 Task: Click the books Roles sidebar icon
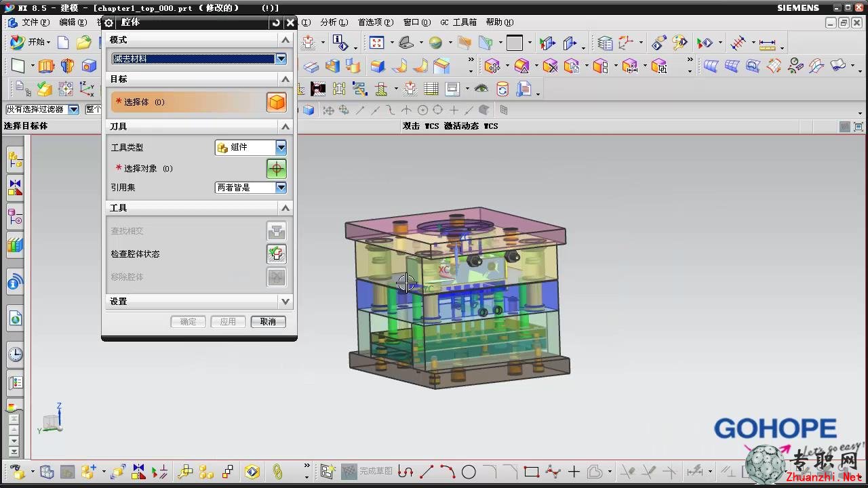[15, 244]
